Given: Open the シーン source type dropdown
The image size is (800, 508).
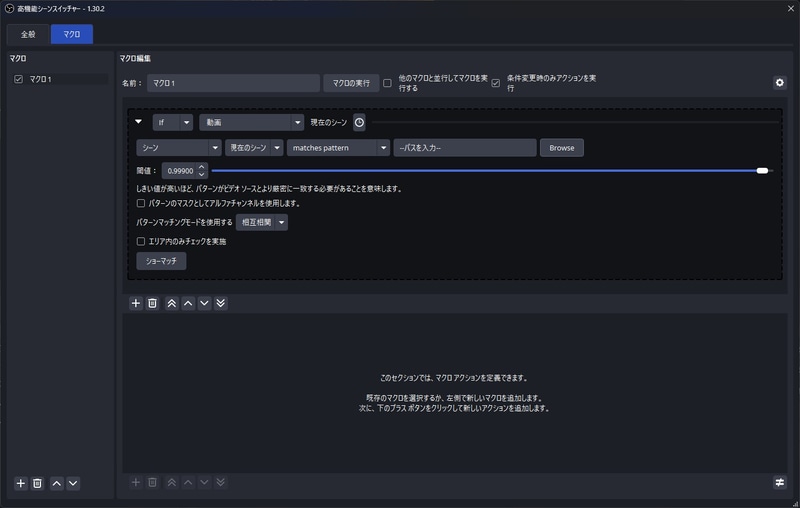Looking at the screenshot, I should (x=179, y=148).
